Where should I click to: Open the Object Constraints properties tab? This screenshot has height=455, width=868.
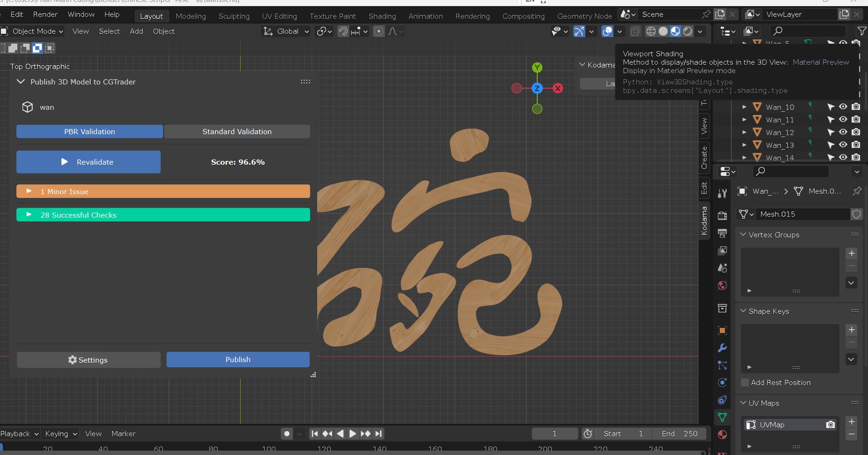723,400
